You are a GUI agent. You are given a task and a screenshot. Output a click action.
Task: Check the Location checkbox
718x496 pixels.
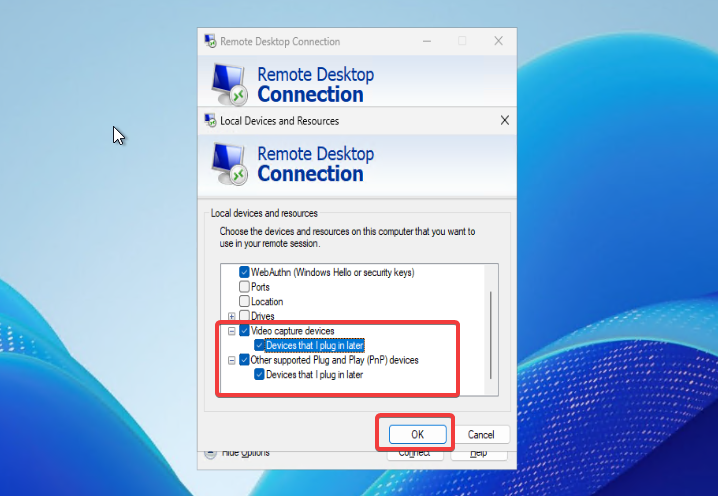(x=244, y=301)
